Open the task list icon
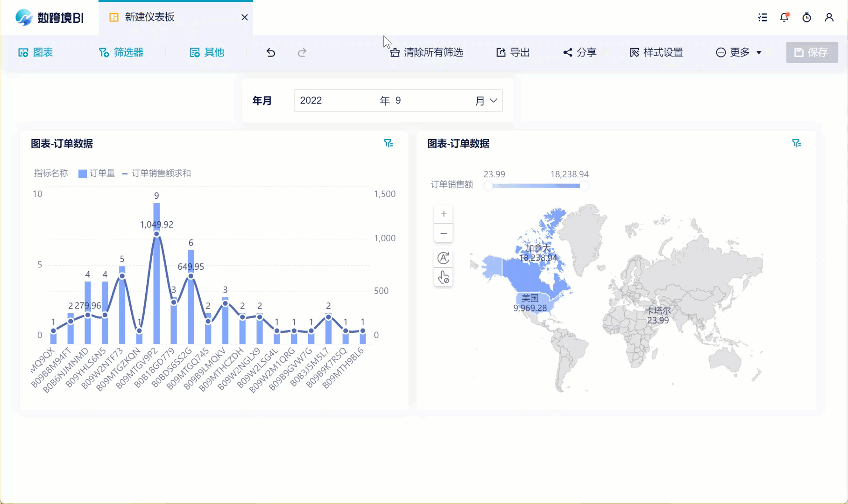This screenshot has height=504, width=848. coord(762,18)
